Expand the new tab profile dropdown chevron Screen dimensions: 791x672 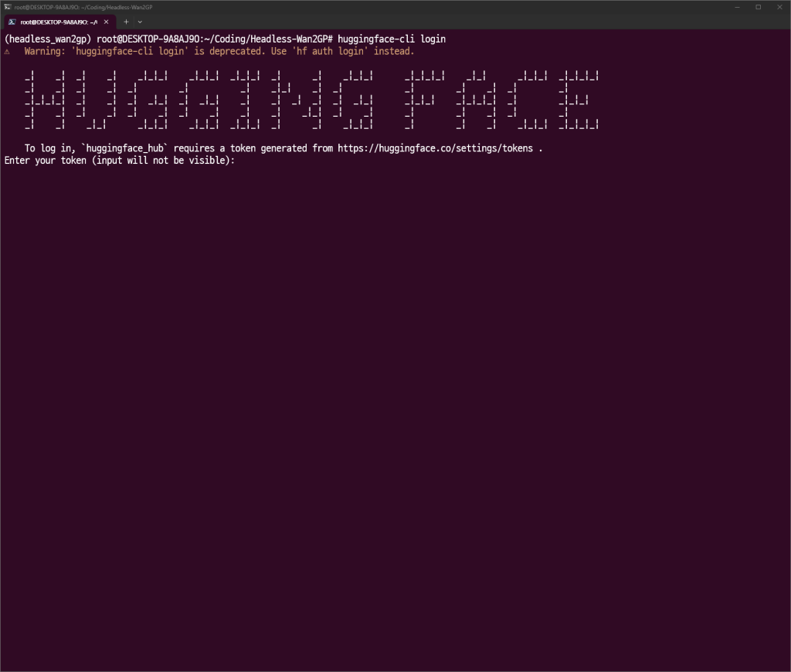tap(140, 22)
